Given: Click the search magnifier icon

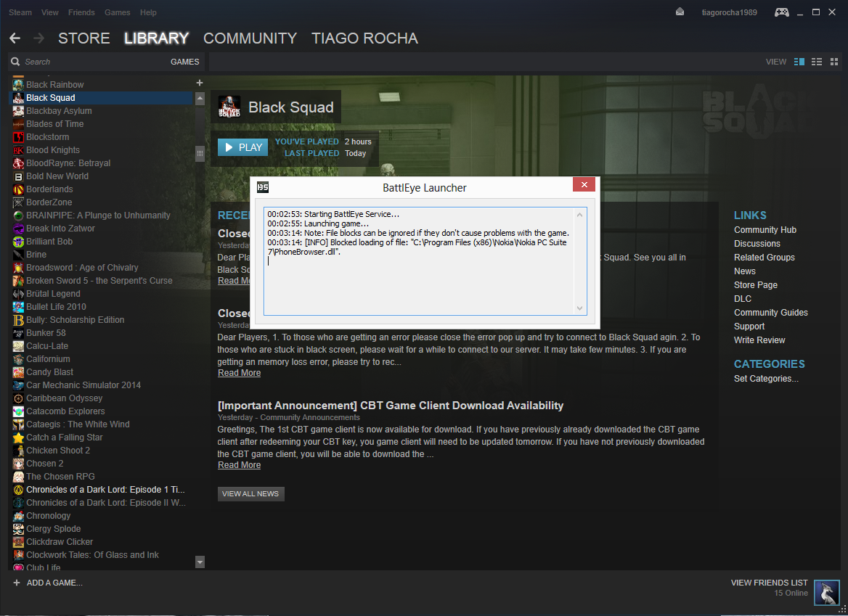Looking at the screenshot, I should [15, 62].
